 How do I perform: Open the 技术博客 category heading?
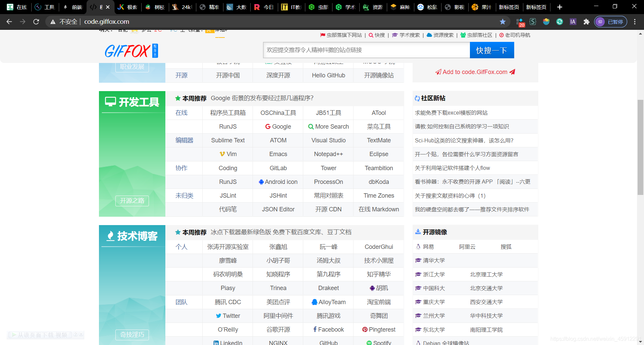tap(132, 236)
